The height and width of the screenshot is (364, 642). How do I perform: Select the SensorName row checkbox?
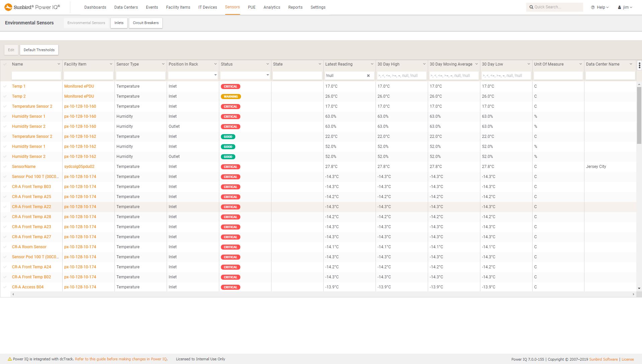pyautogui.click(x=5, y=166)
